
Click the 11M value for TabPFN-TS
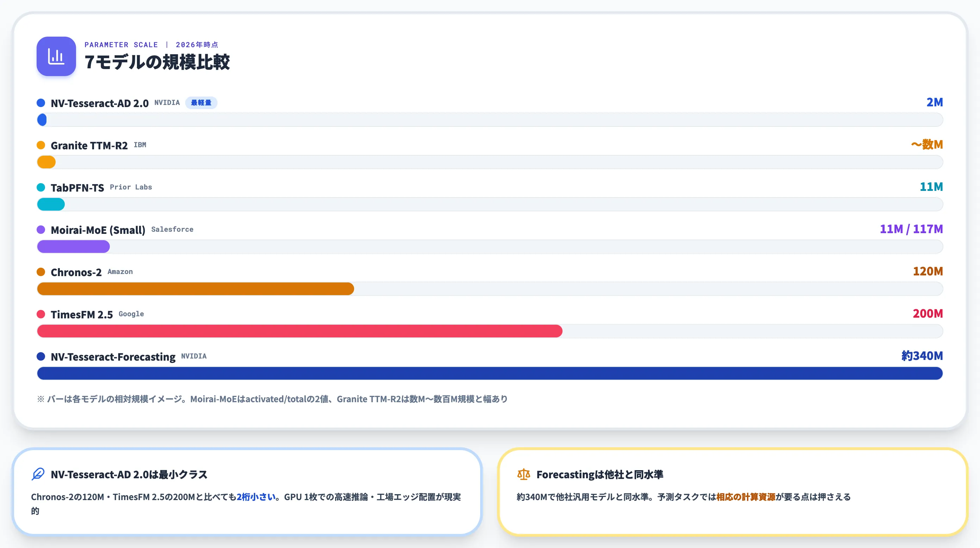click(931, 187)
